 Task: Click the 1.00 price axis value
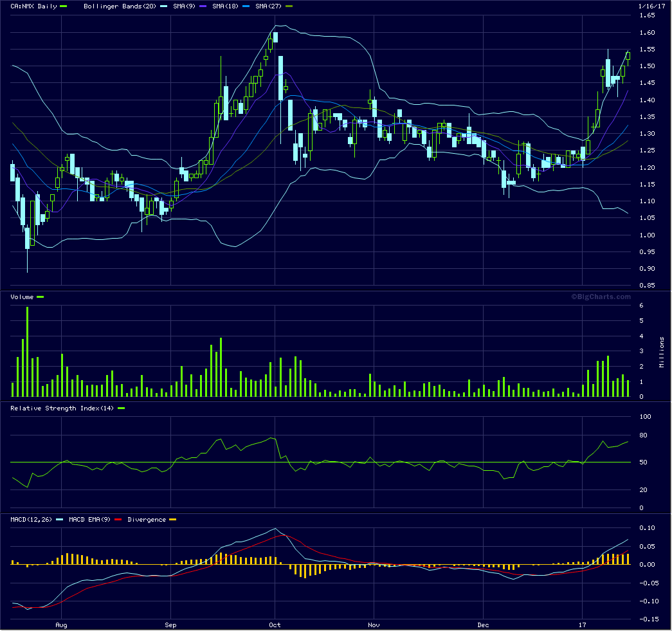click(x=647, y=235)
